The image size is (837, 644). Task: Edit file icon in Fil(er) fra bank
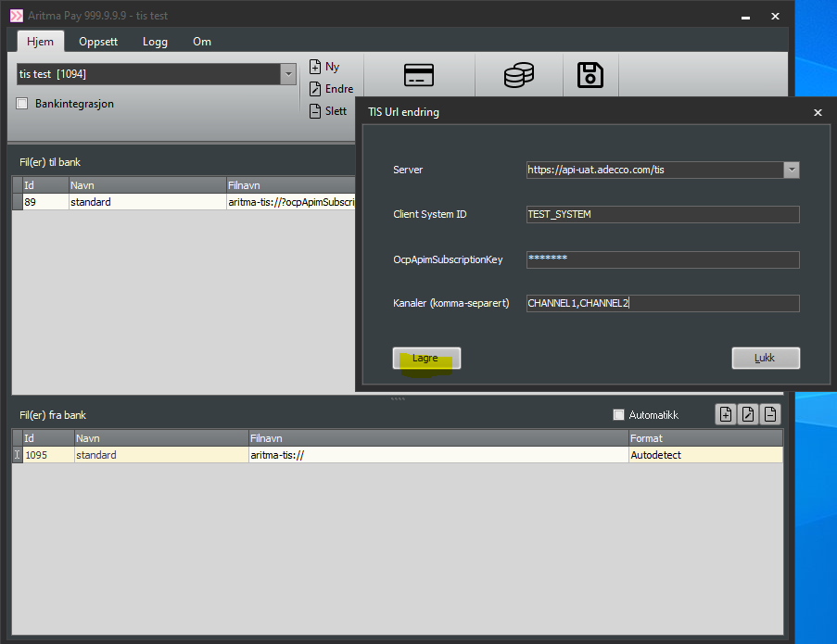click(x=748, y=414)
